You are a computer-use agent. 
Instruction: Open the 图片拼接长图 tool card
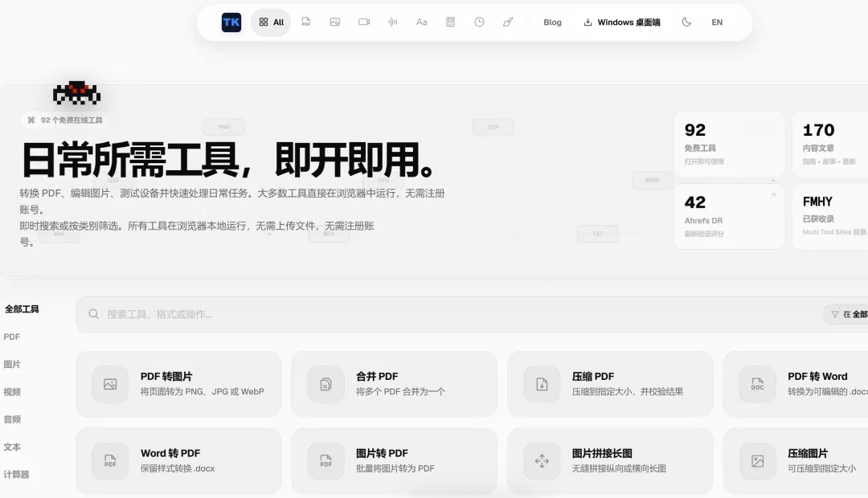tap(610, 461)
